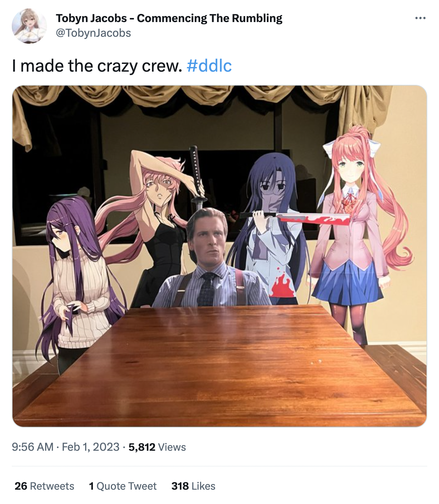The image size is (439, 504).
Task: Open the three-dot more options menu
Action: tap(420, 18)
